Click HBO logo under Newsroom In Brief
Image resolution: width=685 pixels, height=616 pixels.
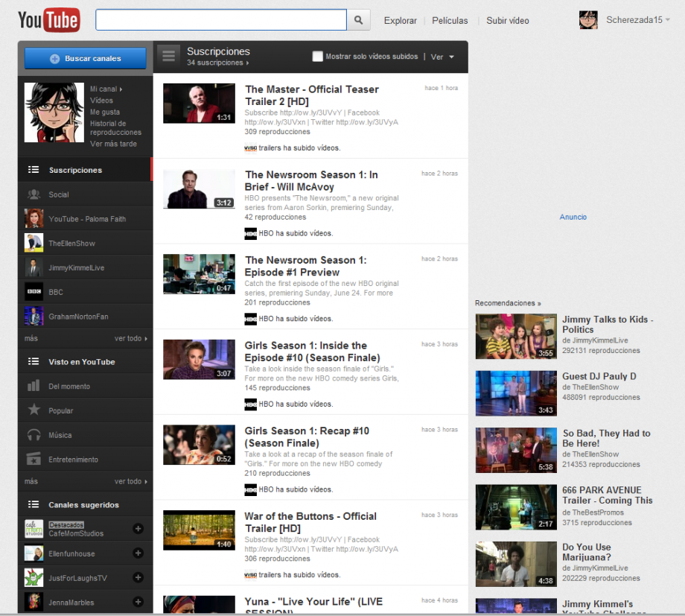pyautogui.click(x=250, y=233)
